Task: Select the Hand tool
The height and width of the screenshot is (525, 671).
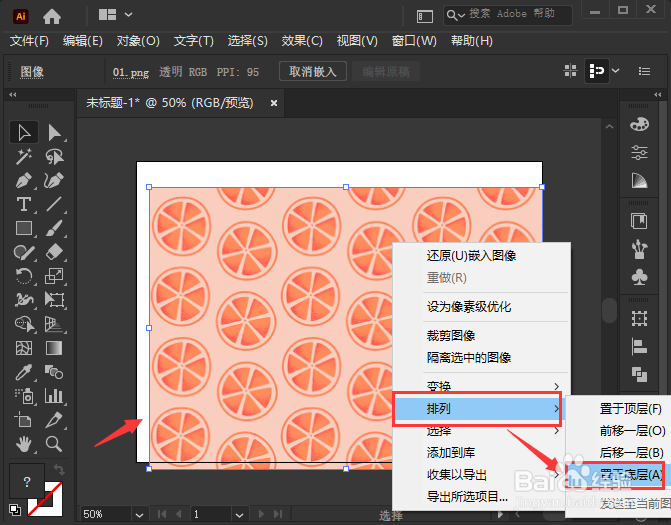Action: [x=24, y=444]
